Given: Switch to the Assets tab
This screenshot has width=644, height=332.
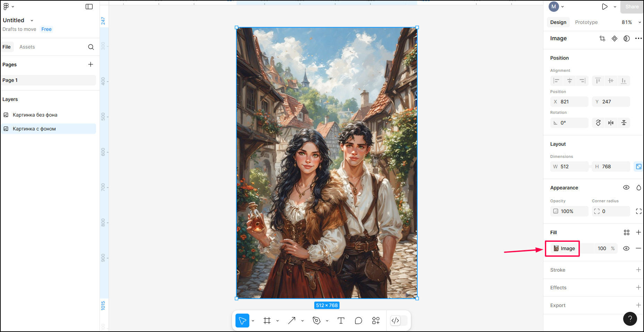Looking at the screenshot, I should [27, 47].
